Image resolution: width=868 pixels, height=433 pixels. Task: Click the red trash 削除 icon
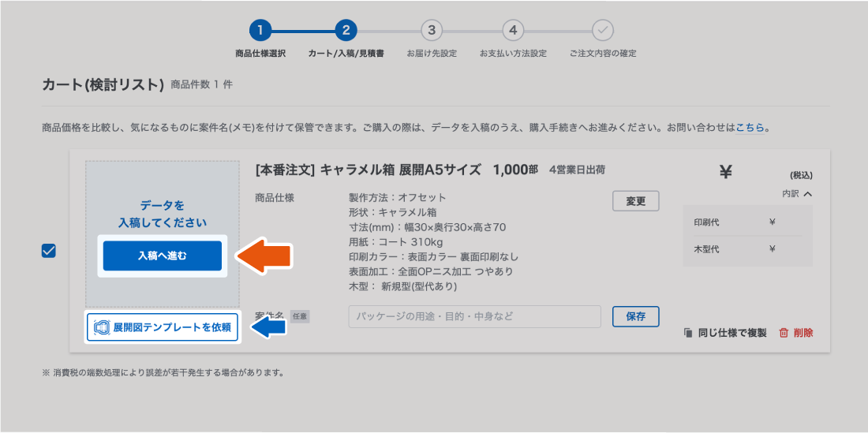pyautogui.click(x=784, y=333)
